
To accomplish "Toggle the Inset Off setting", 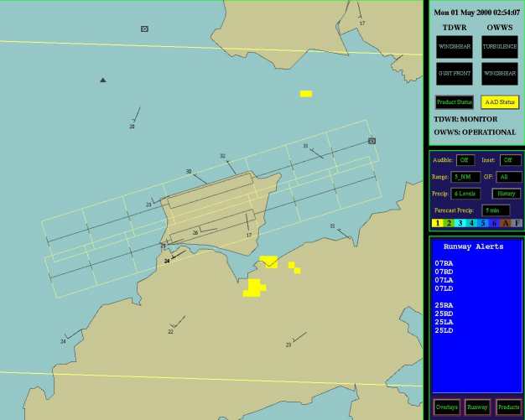I will tap(510, 159).
